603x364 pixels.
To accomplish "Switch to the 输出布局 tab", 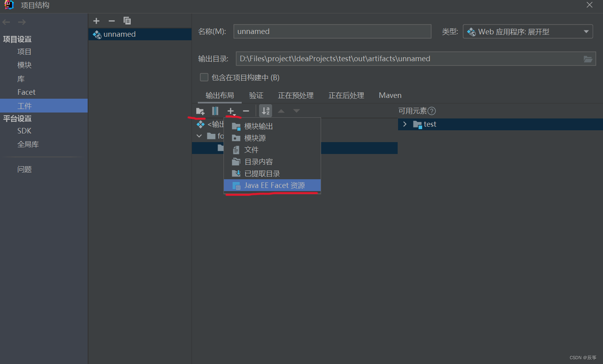I will click(220, 96).
